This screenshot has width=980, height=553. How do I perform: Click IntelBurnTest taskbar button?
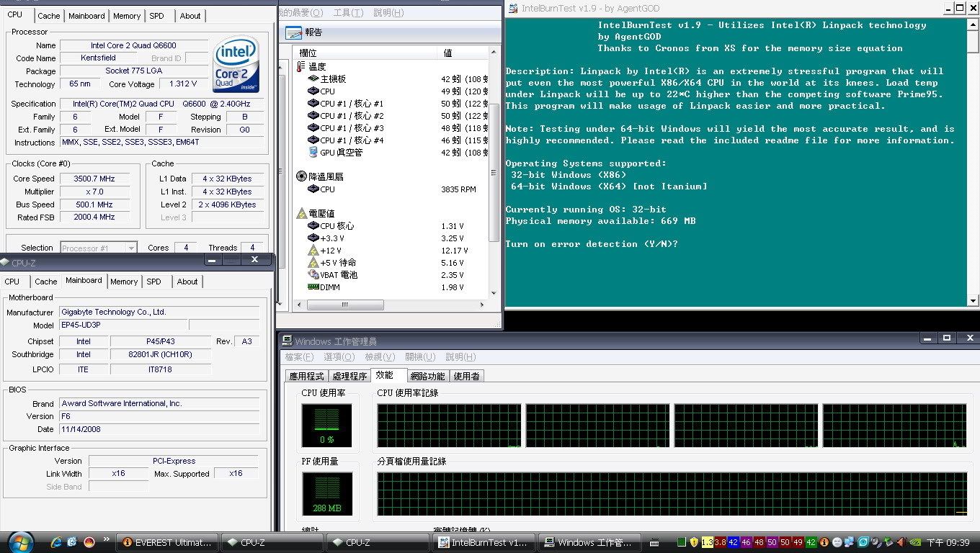pyautogui.click(x=484, y=542)
